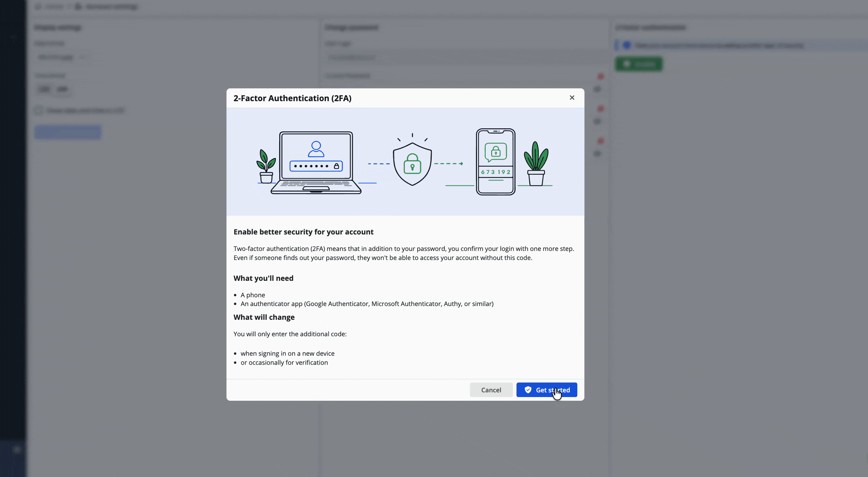
Task: Click the laptop login illustration
Action: 316,163
